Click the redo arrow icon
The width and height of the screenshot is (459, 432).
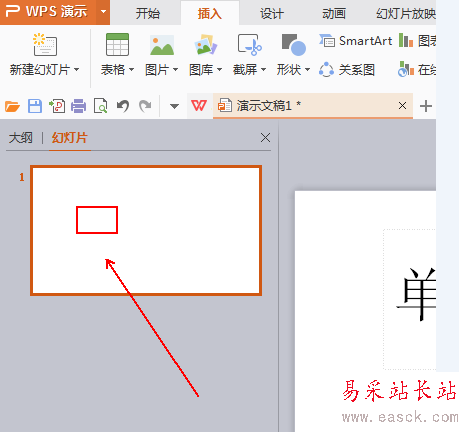145,106
